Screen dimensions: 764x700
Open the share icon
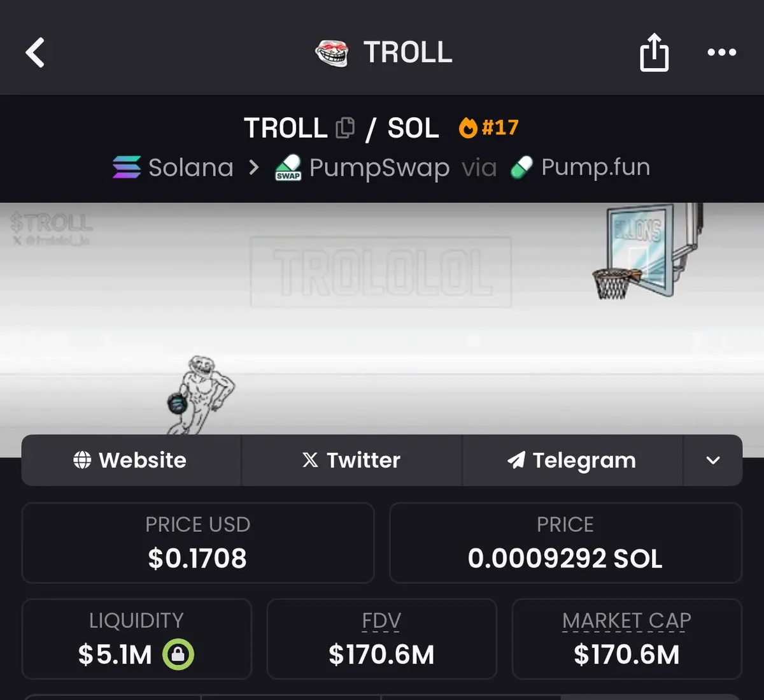(x=654, y=52)
